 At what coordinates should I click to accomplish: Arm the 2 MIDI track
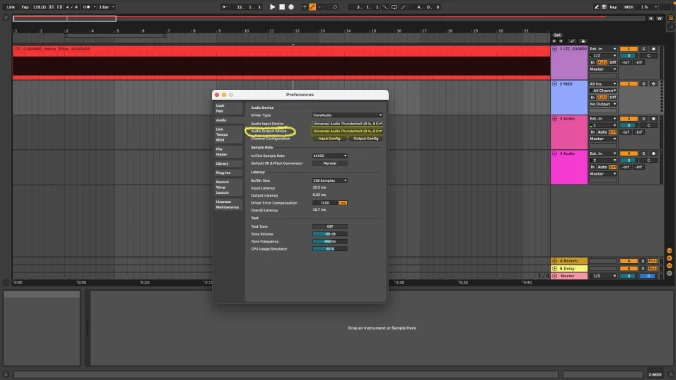654,84
